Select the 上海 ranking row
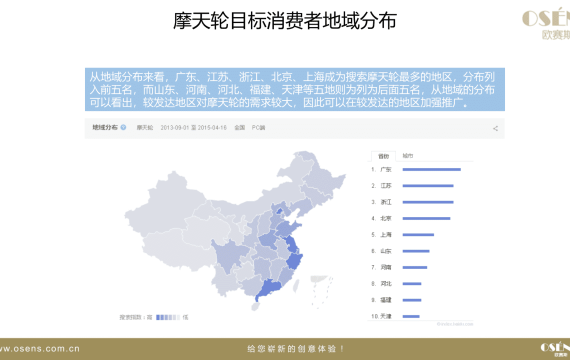Screen dimensions: 570x360 click(402, 235)
